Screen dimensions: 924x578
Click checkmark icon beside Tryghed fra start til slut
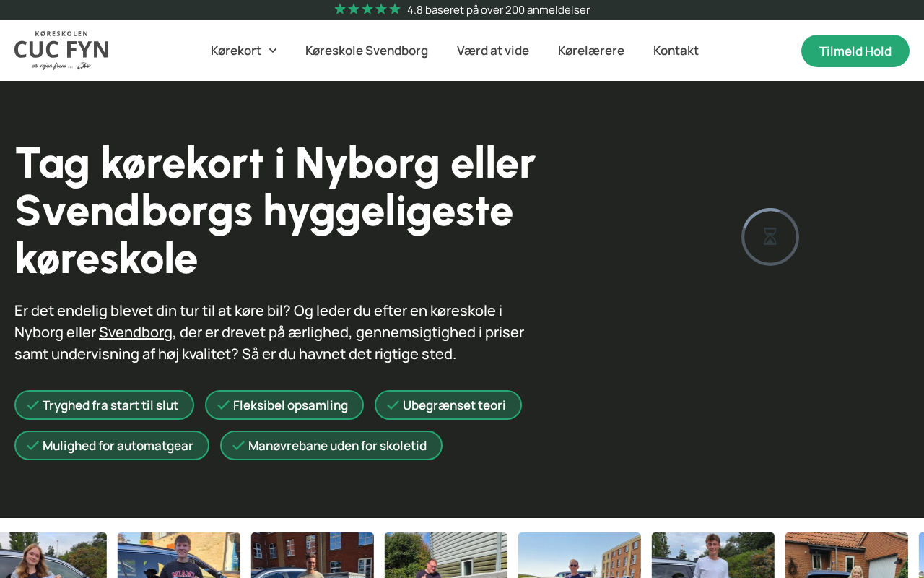click(x=32, y=405)
